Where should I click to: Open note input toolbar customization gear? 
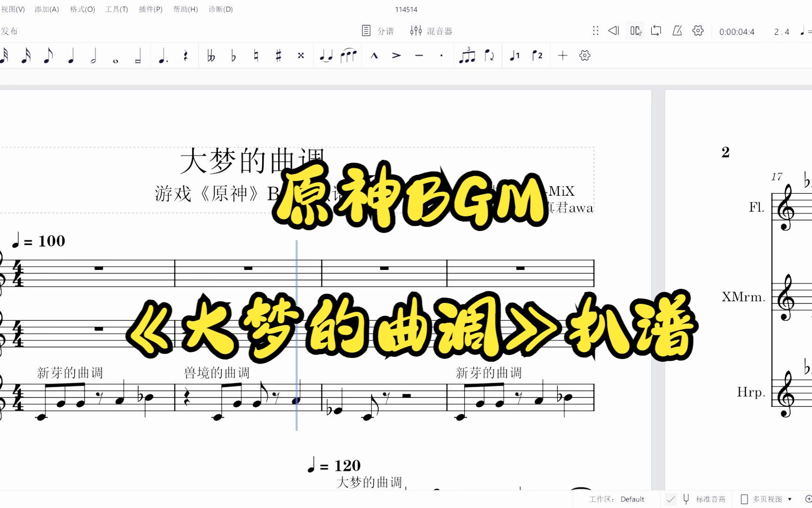[x=585, y=56]
